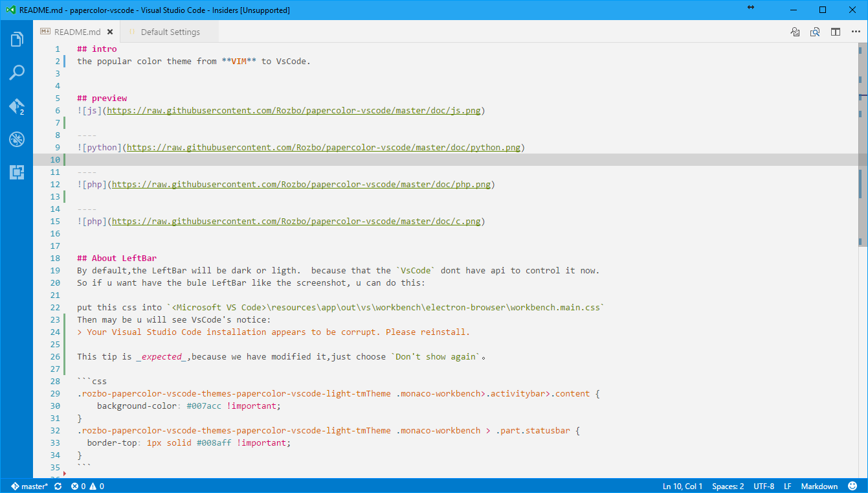This screenshot has height=493, width=868.
Task: Click the js.png URL on line 6
Action: click(x=294, y=111)
